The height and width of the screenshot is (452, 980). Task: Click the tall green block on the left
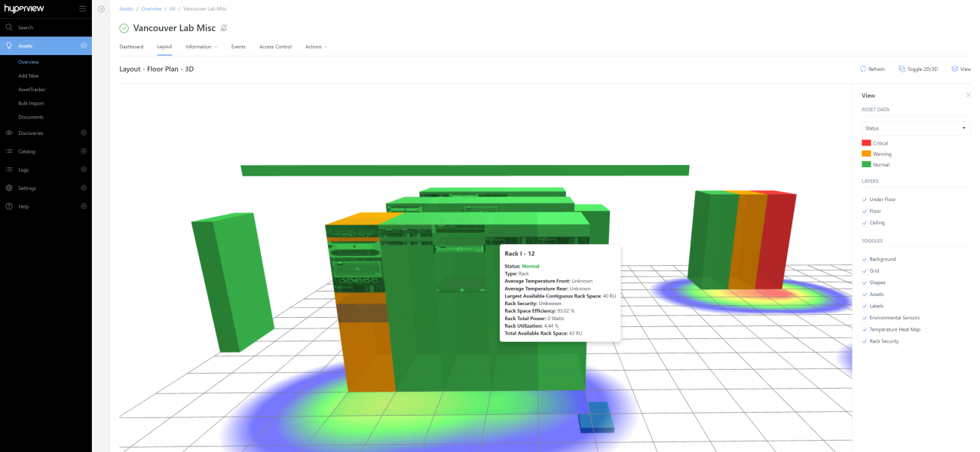[x=232, y=282]
